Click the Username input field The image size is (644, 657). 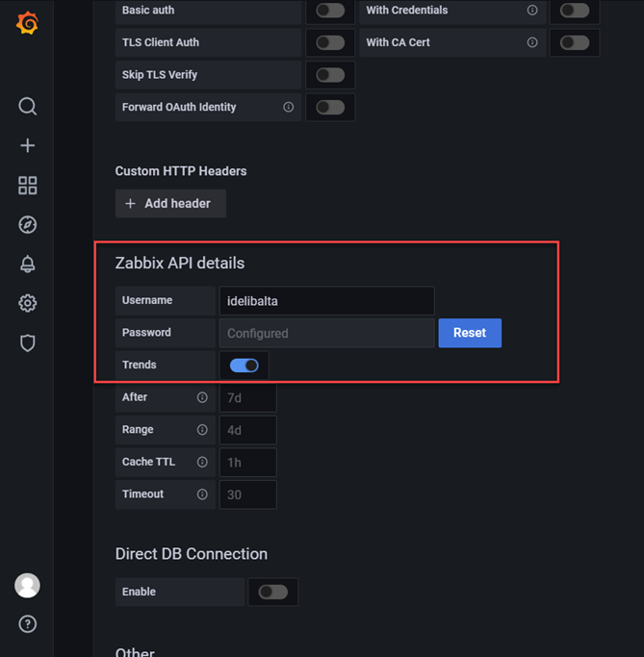point(326,301)
